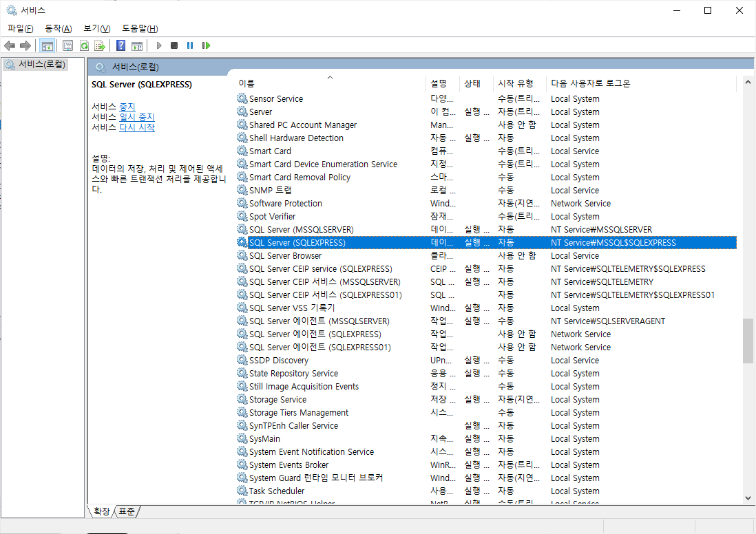Select SQL Server (MSSQLSERVER) gear icon
756x534 pixels.
[242, 229]
